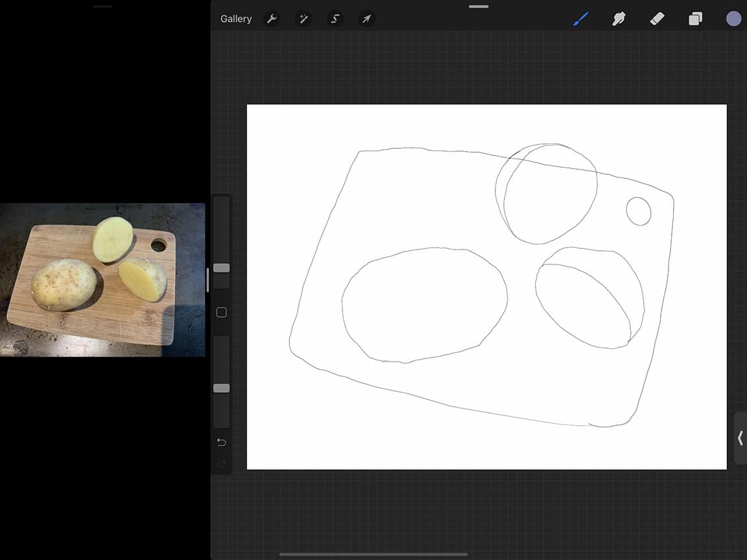The image size is (747, 560).
Task: Tap the home indicator bar at screen bottom
Action: click(x=373, y=554)
